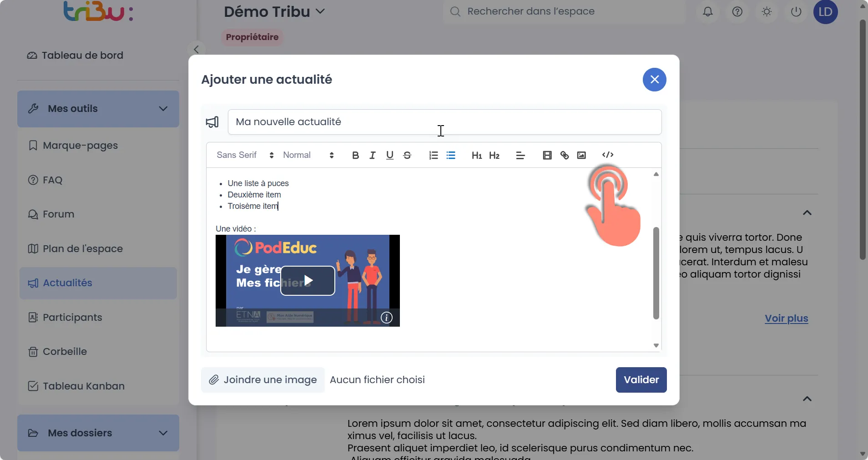The height and width of the screenshot is (460, 868).
Task: Collapse the sidebar with arrow button
Action: point(196,49)
